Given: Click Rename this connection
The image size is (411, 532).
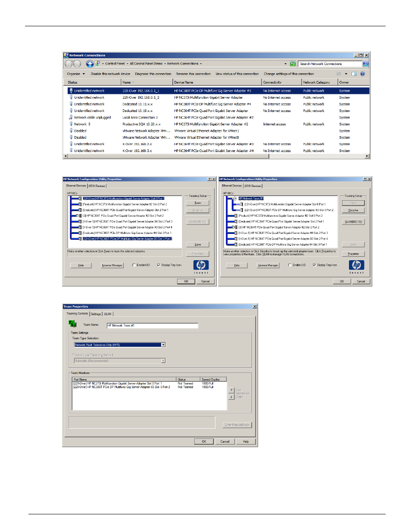Looking at the screenshot, I should click(x=193, y=74).
